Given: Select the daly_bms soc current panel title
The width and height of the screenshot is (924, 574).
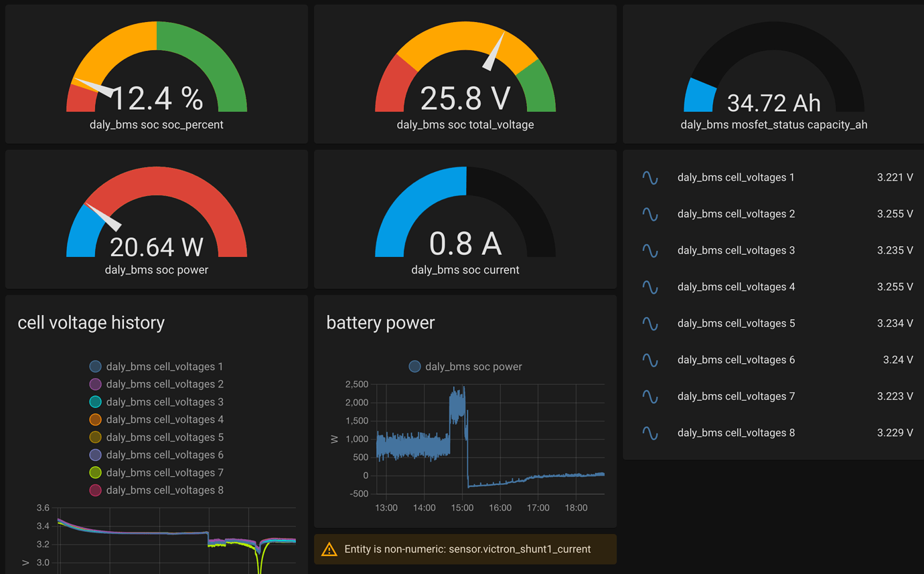Looking at the screenshot, I should click(465, 270).
